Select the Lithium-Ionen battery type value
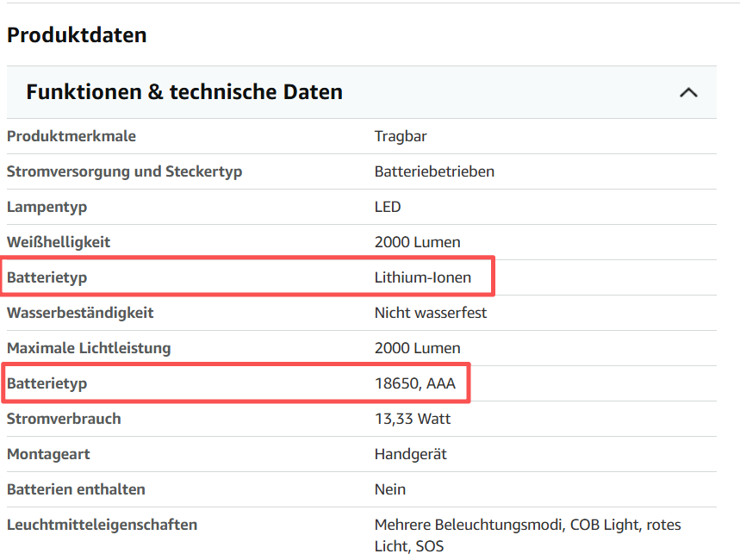This screenshot has height=560, width=740. [x=423, y=277]
